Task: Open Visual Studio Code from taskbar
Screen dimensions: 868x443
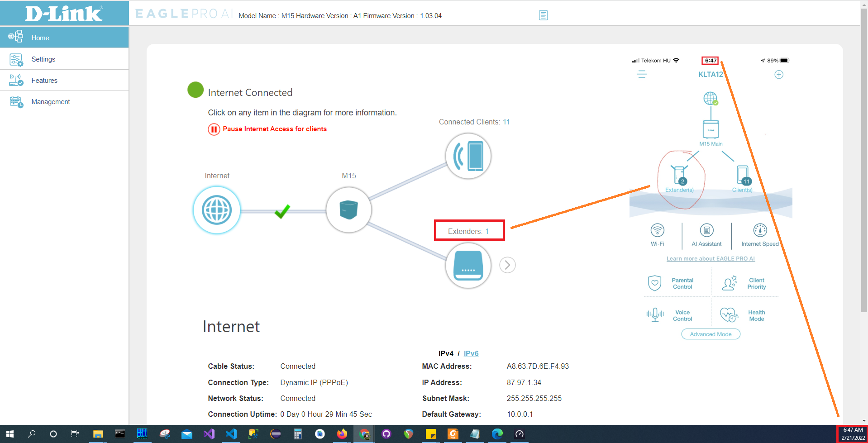Action: (x=231, y=434)
